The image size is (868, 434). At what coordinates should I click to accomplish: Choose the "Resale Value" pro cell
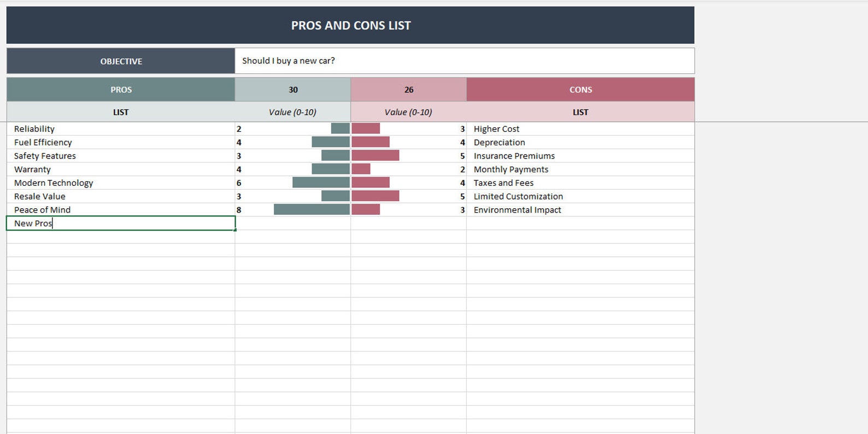point(121,196)
